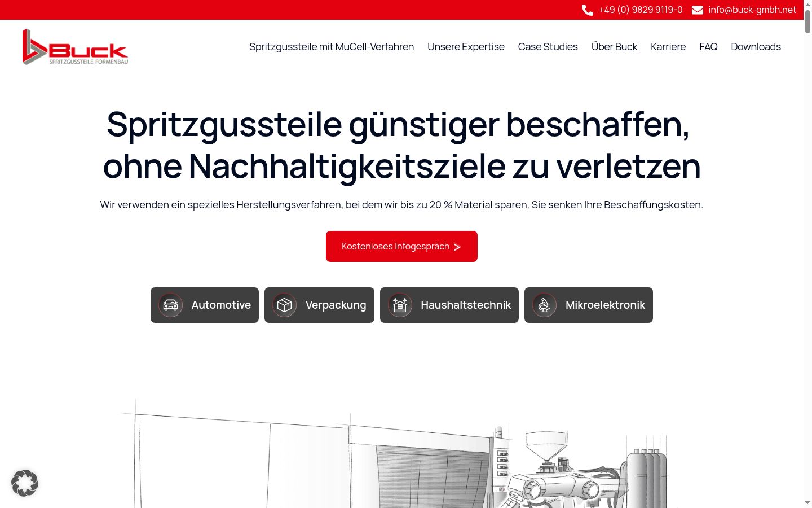This screenshot has width=812, height=508.
Task: Select the Verpackung industry label
Action: (336, 305)
